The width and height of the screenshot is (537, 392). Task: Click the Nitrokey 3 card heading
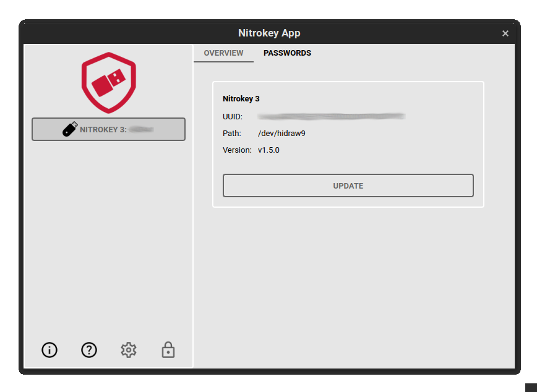[x=241, y=99]
